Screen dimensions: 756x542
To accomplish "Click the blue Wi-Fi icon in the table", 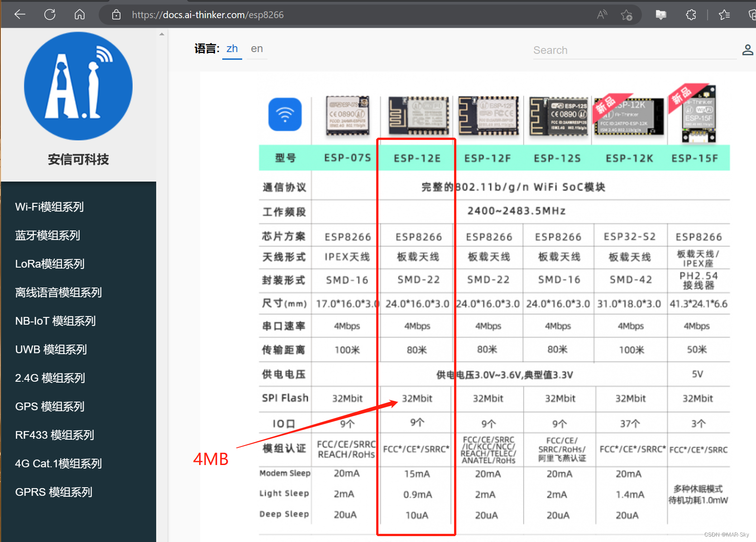I will click(x=285, y=115).
